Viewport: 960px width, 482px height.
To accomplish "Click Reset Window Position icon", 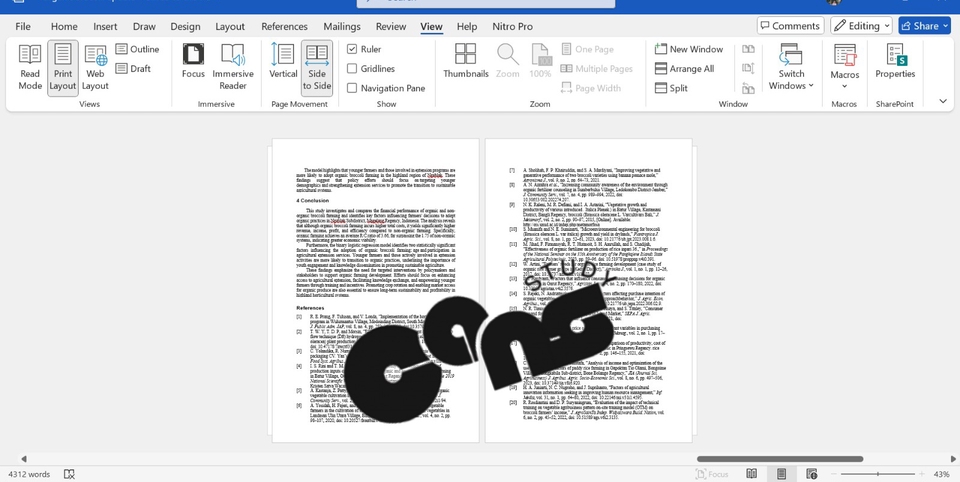I will click(x=748, y=88).
